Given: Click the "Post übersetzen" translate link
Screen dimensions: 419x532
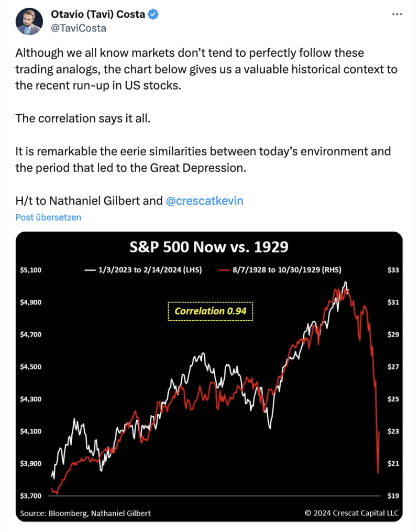Looking at the screenshot, I should [48, 217].
